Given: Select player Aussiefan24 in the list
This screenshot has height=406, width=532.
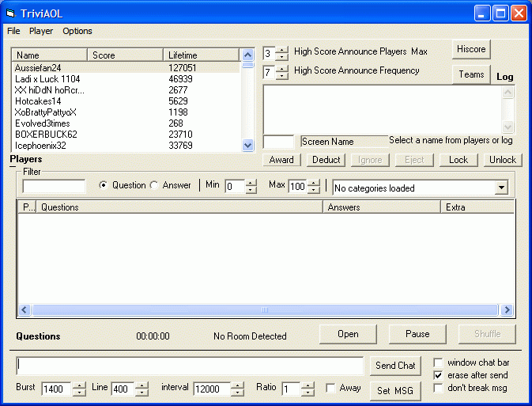Looking at the screenshot, I should [x=126, y=67].
